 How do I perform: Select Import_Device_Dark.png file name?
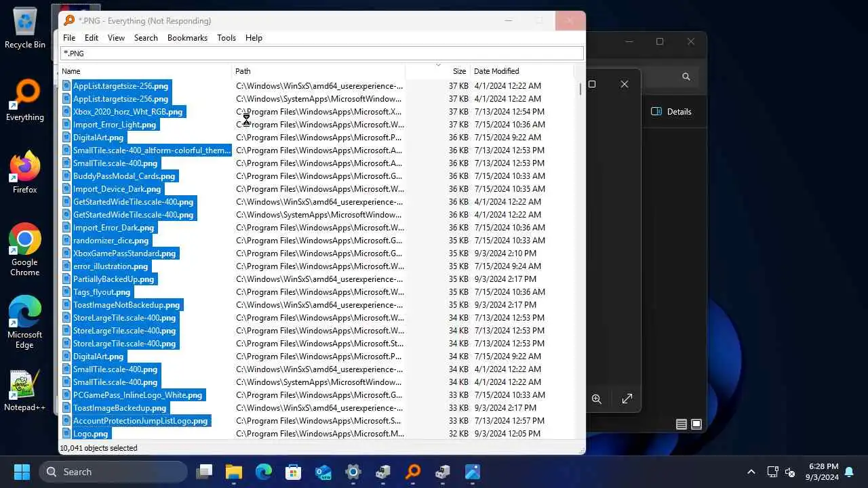point(117,189)
